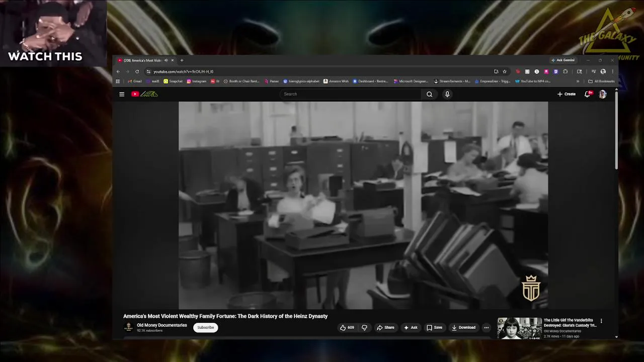Screen dimensions: 644x362
Task: Open the Old Money Documentaries channel name
Action: click(162, 325)
